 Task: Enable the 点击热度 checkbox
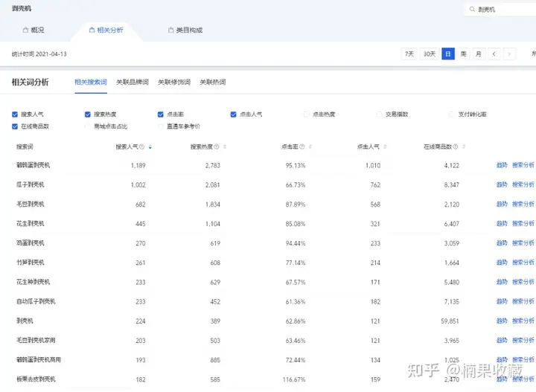[x=306, y=115]
